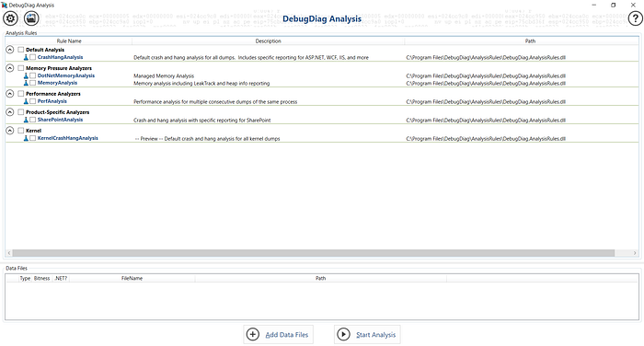Check the Default Analysis group checkbox
This screenshot has height=346, width=644.
click(x=21, y=50)
